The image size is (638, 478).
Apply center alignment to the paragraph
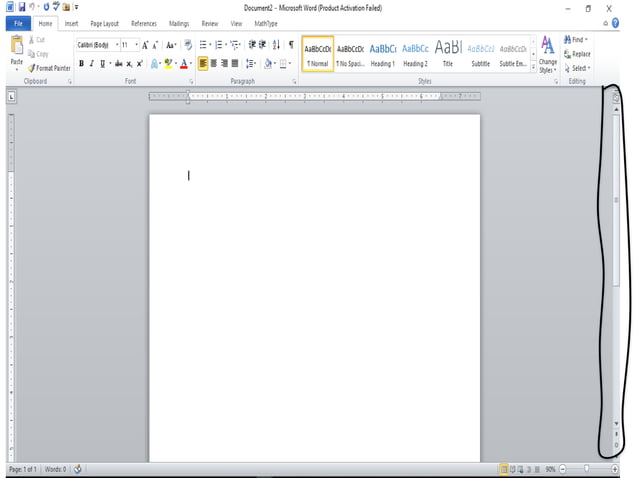coord(213,63)
